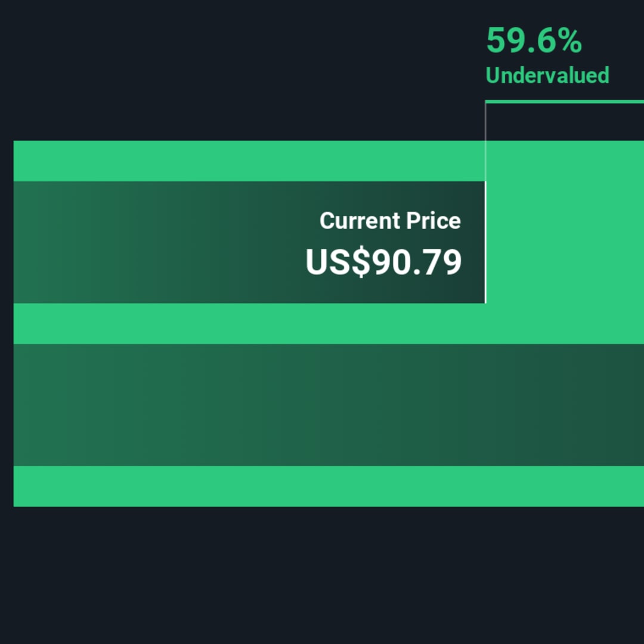Click the Current Price label text
Viewport: 644px width, 644px height.
(390, 221)
